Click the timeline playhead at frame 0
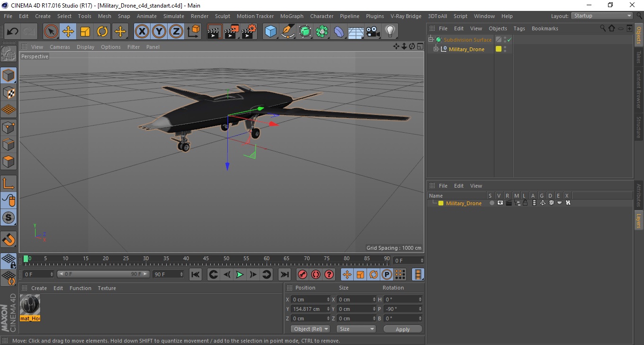 26,259
